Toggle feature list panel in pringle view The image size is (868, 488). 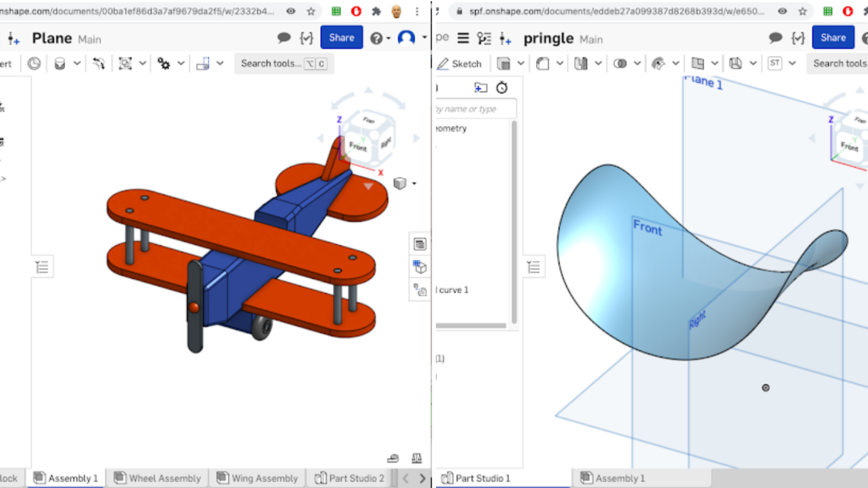coord(533,267)
